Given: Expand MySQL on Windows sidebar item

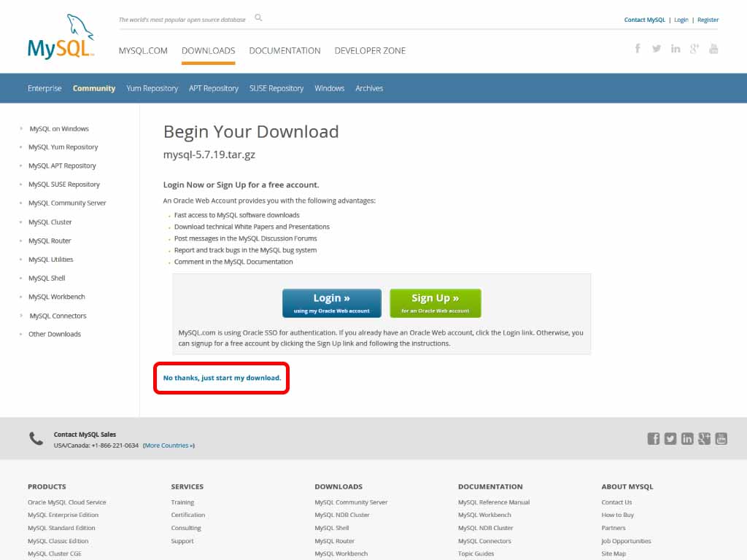Looking at the screenshot, I should click(x=59, y=128).
